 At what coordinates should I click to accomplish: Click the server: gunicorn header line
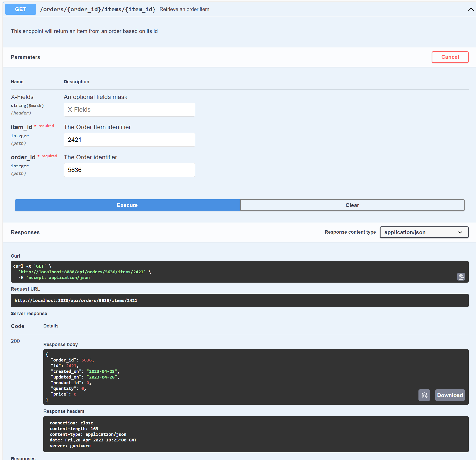coord(70,446)
